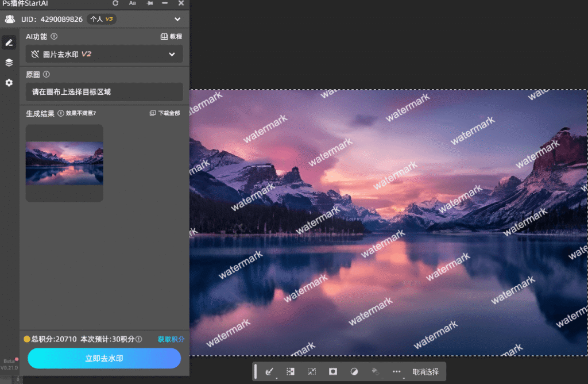The image size is (588, 384).
Task: Open the settings gear in sidebar
Action: tap(9, 83)
